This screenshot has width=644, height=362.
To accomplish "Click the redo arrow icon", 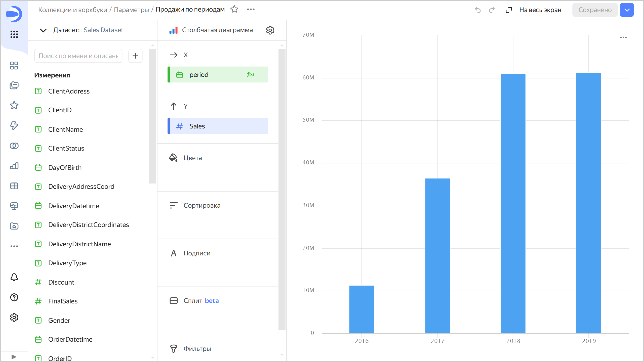I will click(x=492, y=10).
